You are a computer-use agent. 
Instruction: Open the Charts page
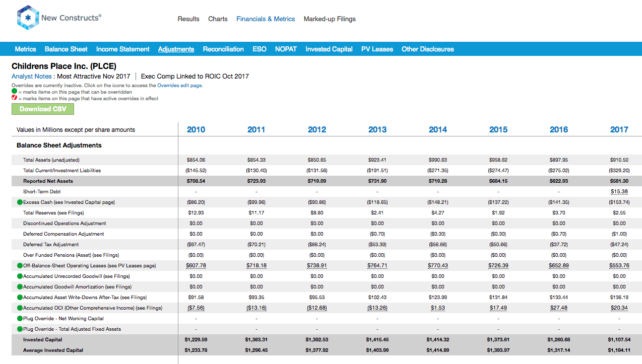coord(218,19)
